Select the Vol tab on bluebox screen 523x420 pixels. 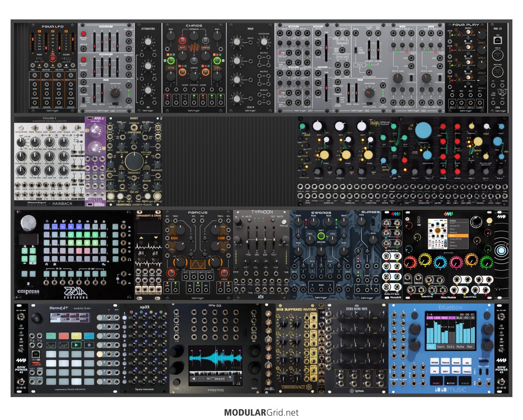click(x=431, y=347)
